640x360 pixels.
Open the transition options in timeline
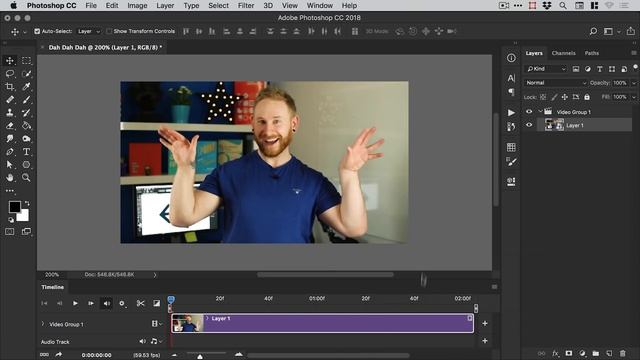point(156,303)
